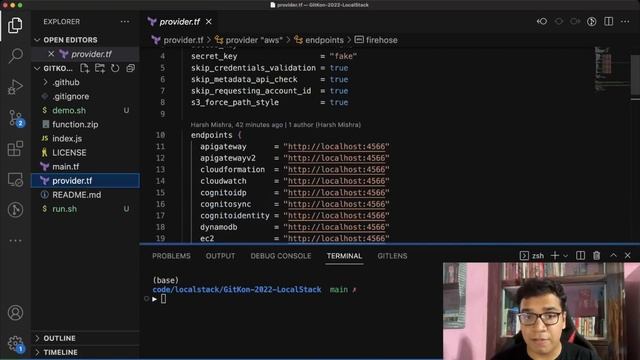The height and width of the screenshot is (360, 640).
Task: Show additional activity bar views ellipsis
Action: [x=15, y=240]
